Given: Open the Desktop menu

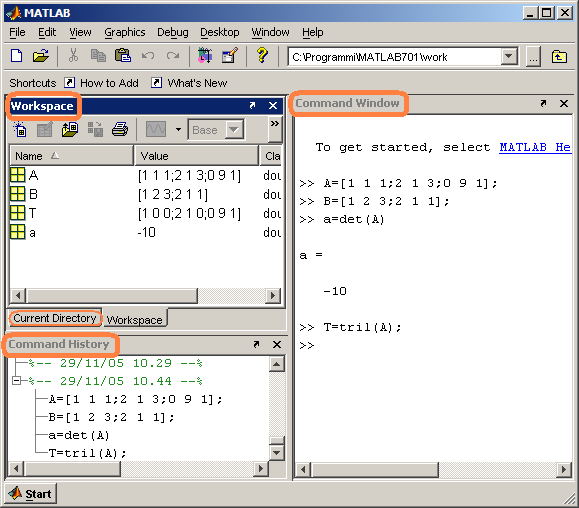Looking at the screenshot, I should point(220,32).
